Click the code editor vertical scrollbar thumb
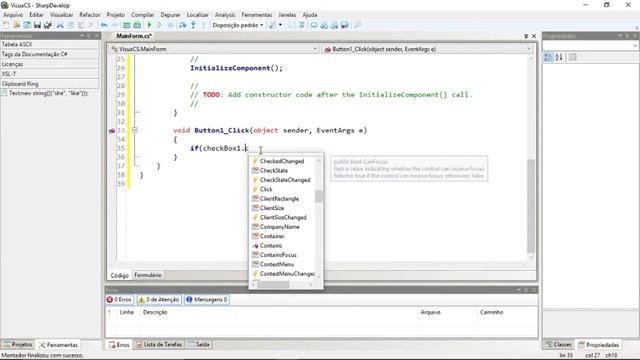The height and width of the screenshot is (360, 640). pyautogui.click(x=531, y=206)
